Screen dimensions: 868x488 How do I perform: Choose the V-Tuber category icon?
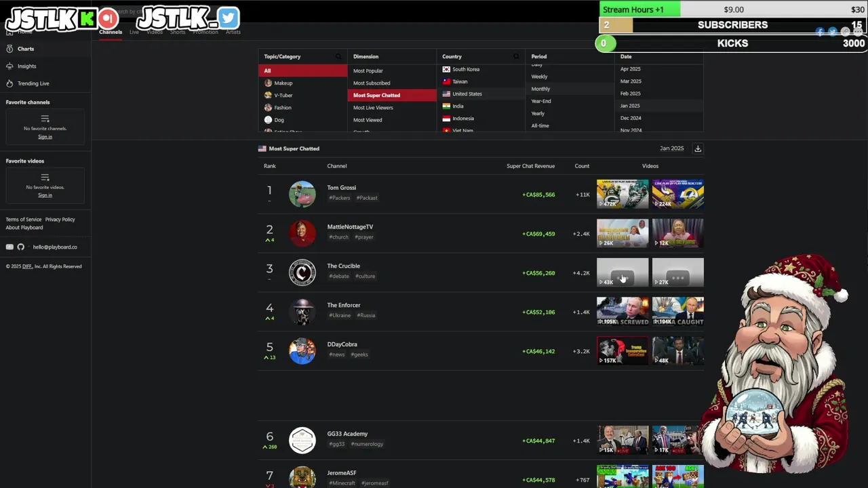(268, 95)
